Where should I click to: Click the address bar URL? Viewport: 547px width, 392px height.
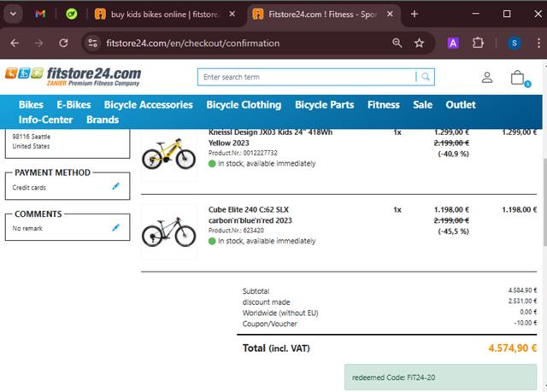coord(192,44)
